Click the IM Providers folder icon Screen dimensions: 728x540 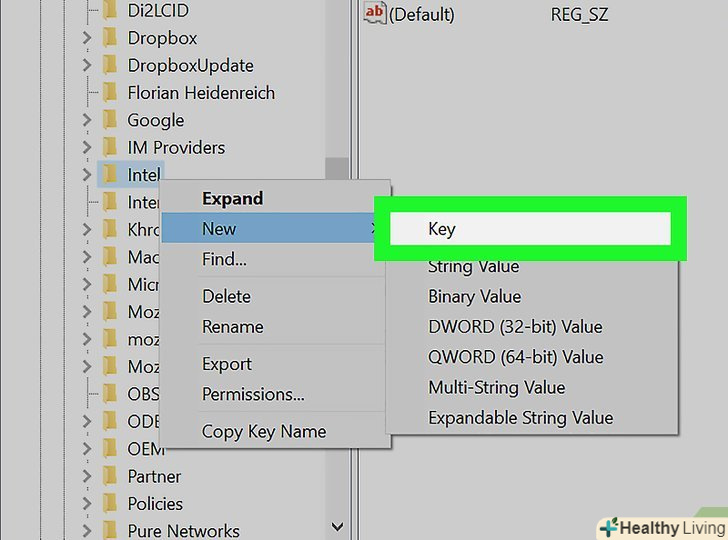click(x=110, y=147)
